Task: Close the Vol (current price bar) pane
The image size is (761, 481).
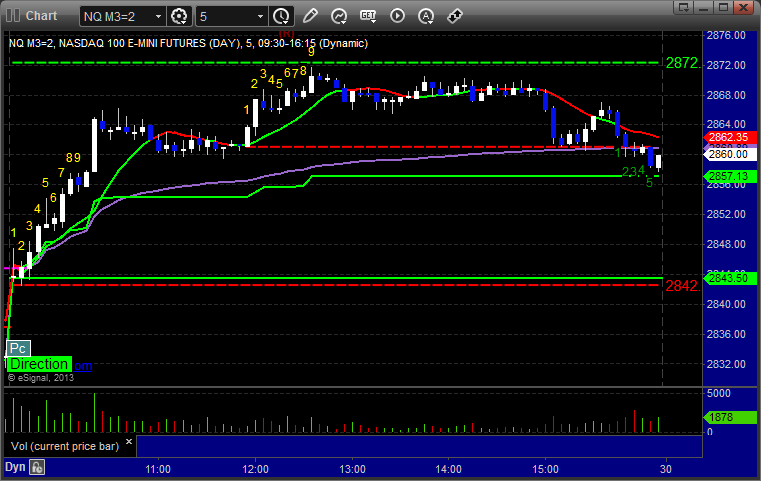Action: click(x=129, y=442)
